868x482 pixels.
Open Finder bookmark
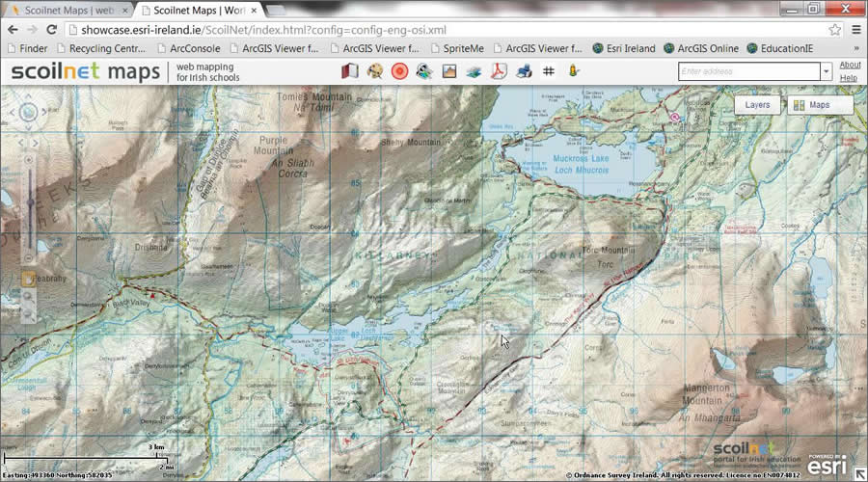tap(28, 49)
